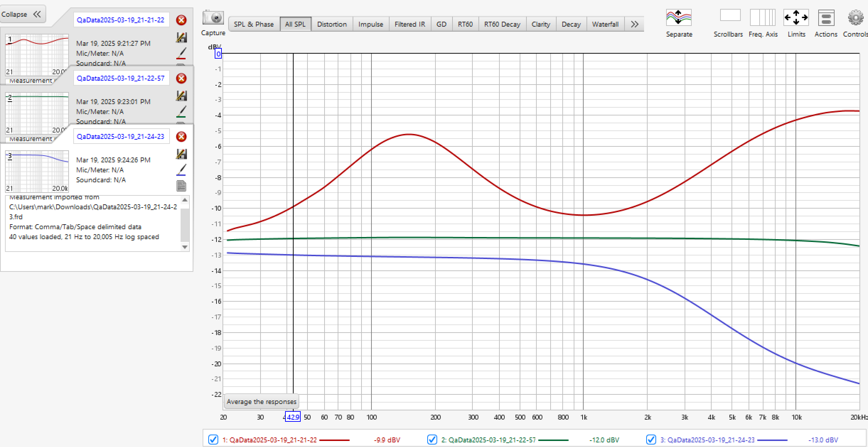Save measurement 1 with the save icon
868x447 pixels.
click(x=181, y=37)
